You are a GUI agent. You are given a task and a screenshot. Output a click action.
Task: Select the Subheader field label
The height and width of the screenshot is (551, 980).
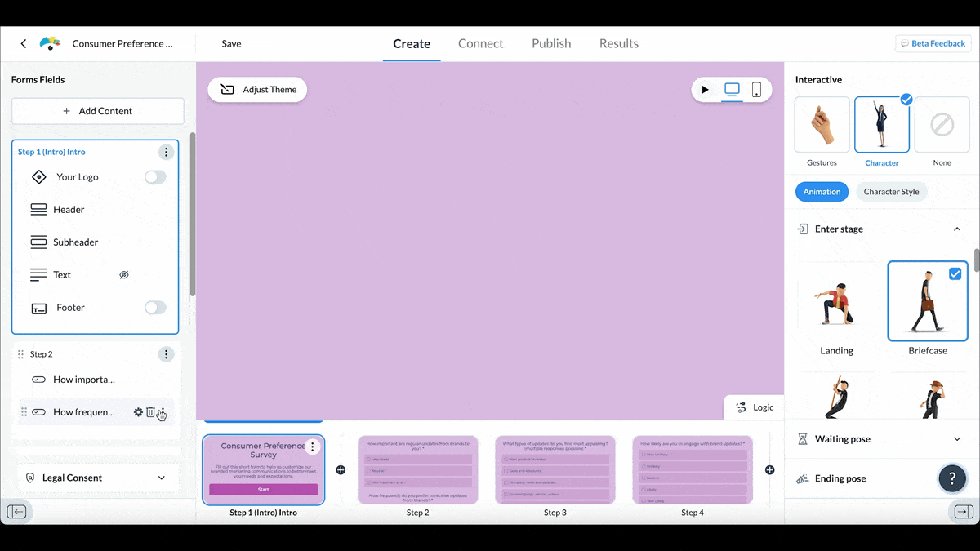(76, 242)
